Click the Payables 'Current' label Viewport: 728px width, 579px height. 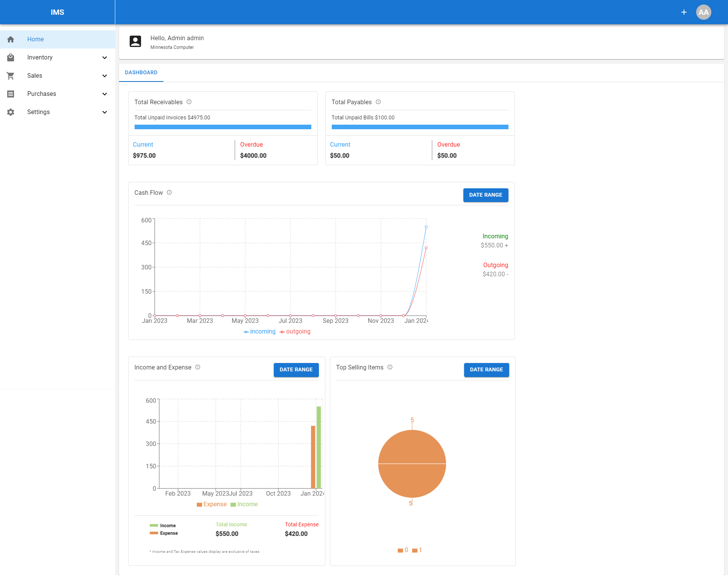click(340, 145)
